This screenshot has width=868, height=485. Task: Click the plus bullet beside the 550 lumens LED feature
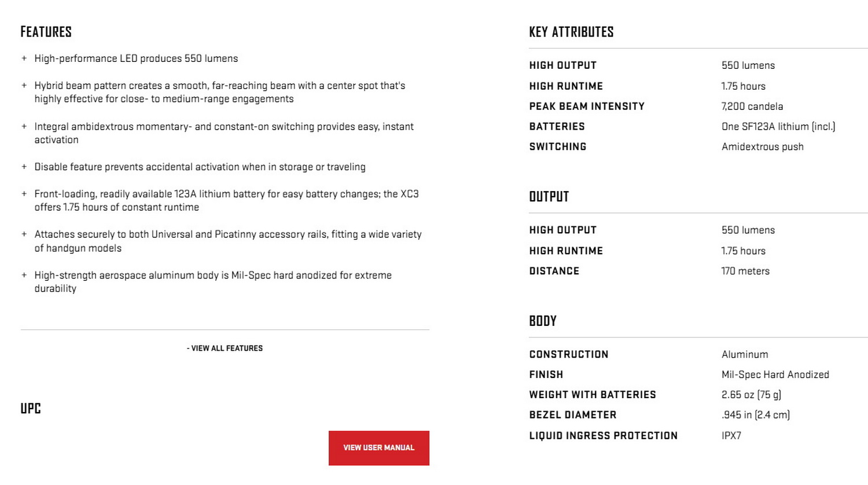(x=24, y=58)
